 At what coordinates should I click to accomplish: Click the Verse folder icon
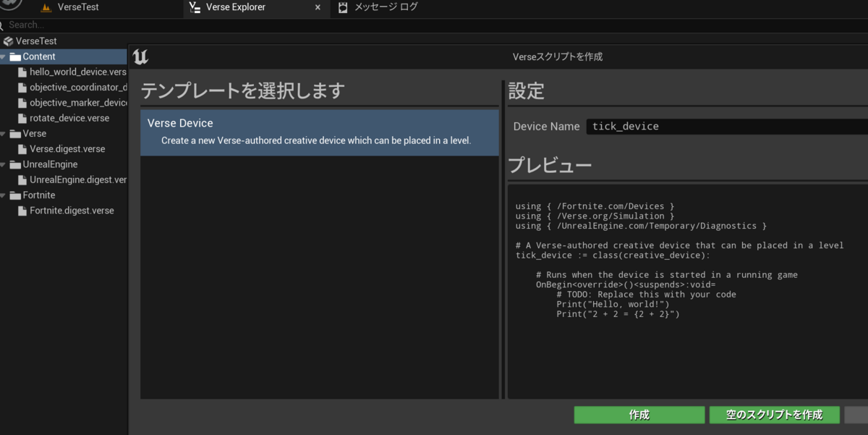[15, 134]
